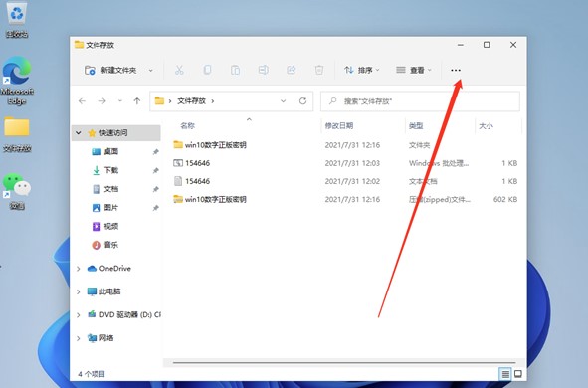Select the Microsoft Edge desktop shortcut

click(17, 81)
